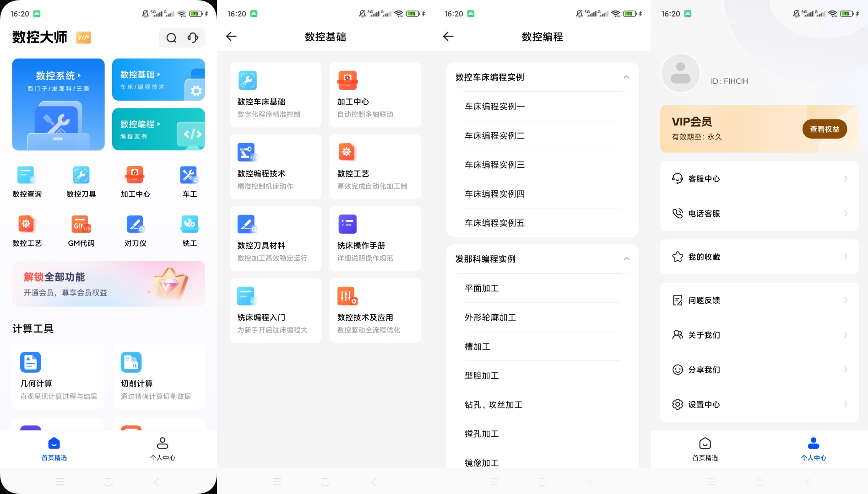Open 数控工艺 card in 数控基础 page
Viewport: 868px width, 494px height.
click(375, 166)
